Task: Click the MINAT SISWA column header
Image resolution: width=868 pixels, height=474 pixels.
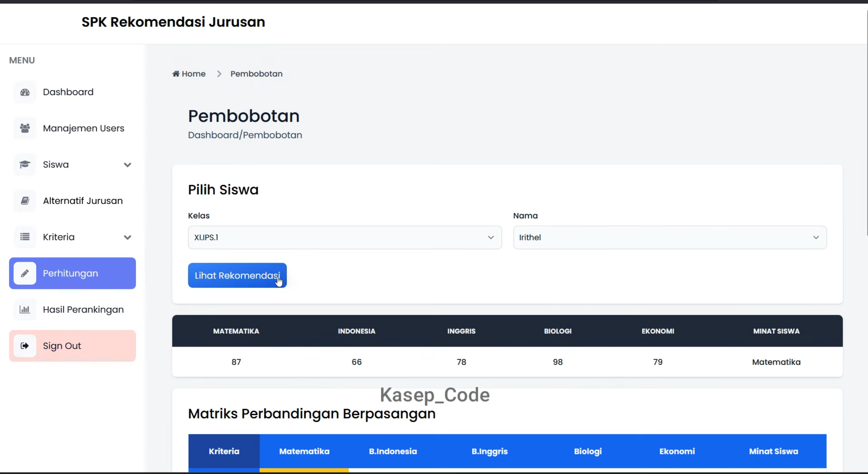Action: pos(776,331)
